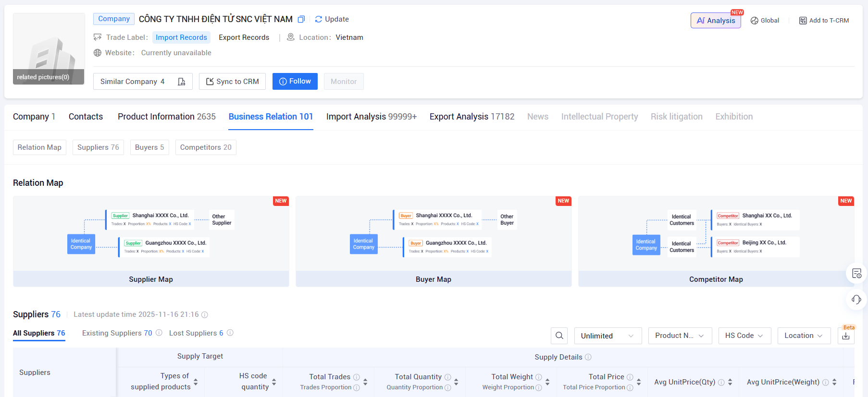Click the floating document-search icon on right edge
The image size is (868, 397).
pos(856,274)
